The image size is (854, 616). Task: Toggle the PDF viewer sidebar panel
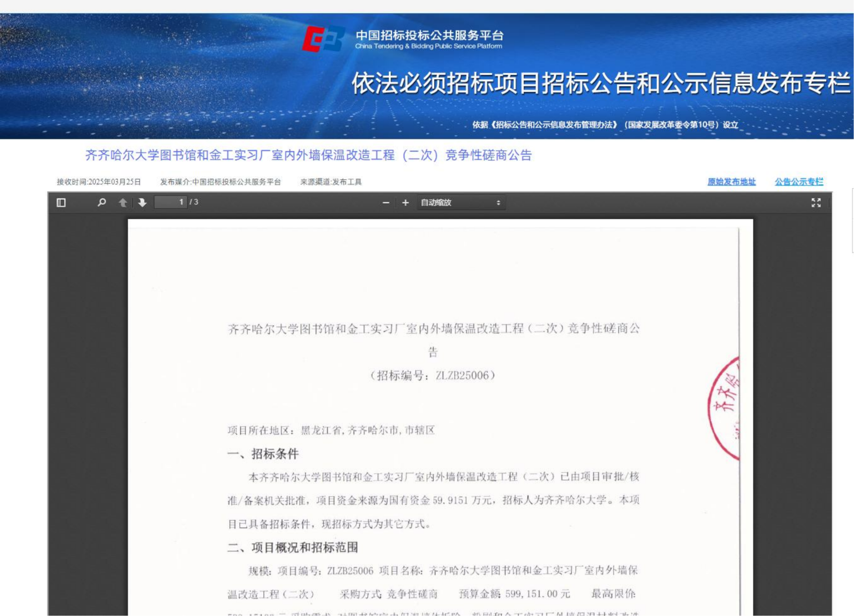(61, 203)
